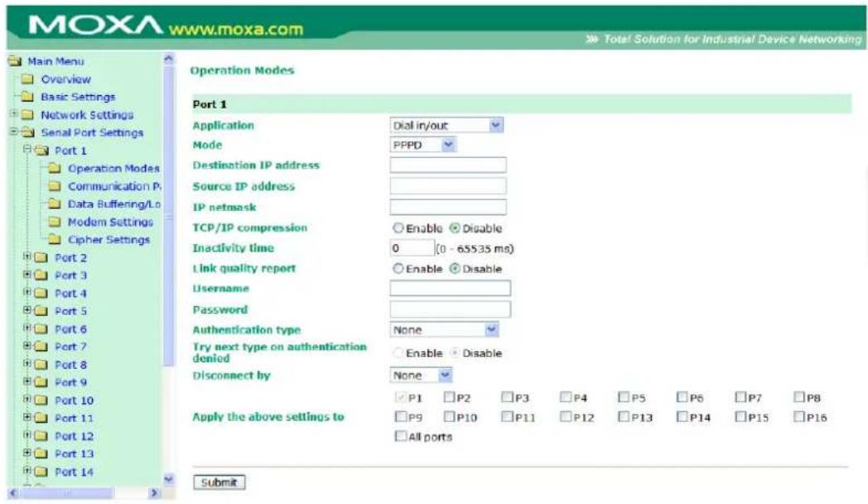Click the Data Buffering/Log folder icon

[x=55, y=204]
